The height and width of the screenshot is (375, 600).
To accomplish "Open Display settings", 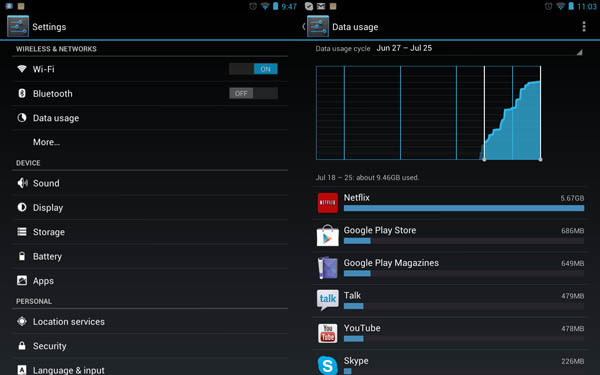I will pos(150,207).
